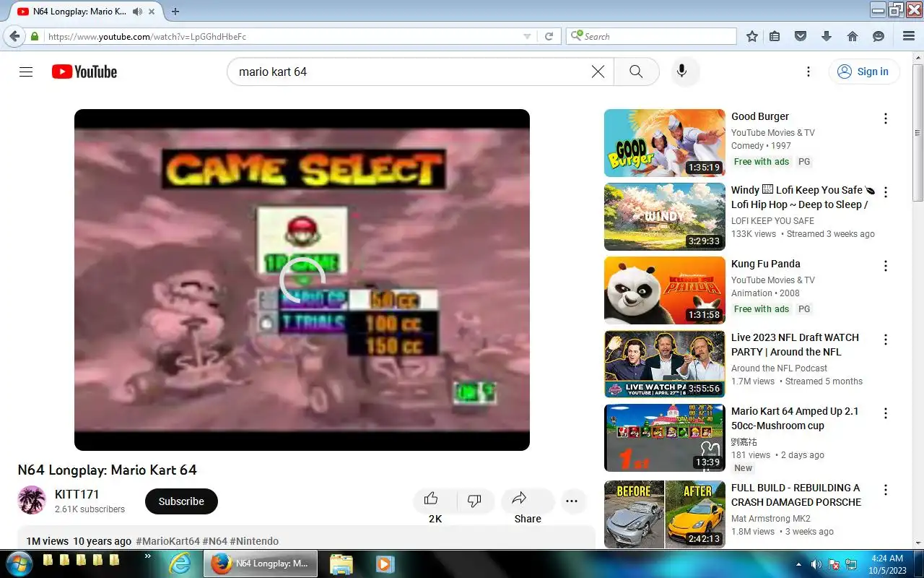This screenshot has height=578, width=924.
Task: Bookmark this page with the star
Action: [752, 36]
